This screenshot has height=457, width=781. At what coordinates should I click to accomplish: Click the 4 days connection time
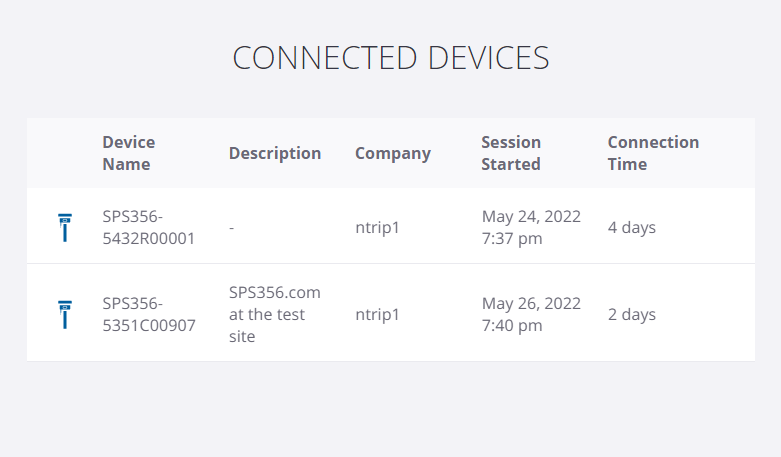(632, 228)
